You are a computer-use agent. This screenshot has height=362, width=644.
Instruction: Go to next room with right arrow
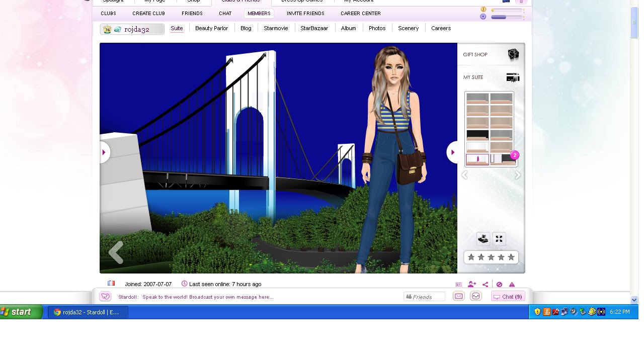(452, 152)
